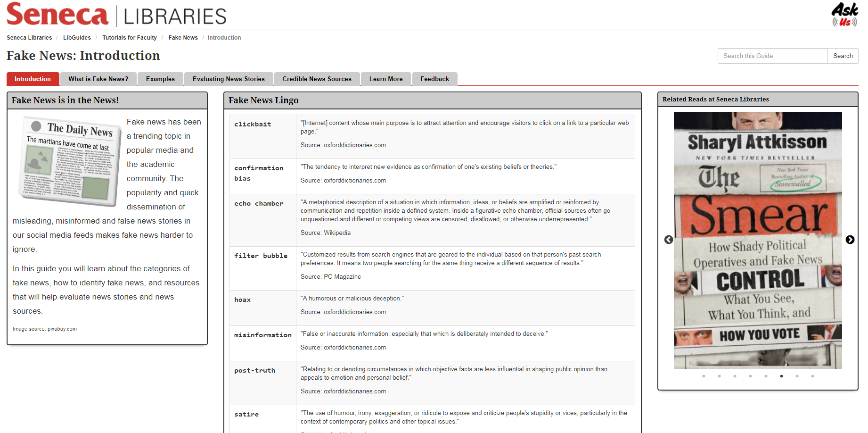
Task: Select the term hoax
Action: tap(242, 300)
